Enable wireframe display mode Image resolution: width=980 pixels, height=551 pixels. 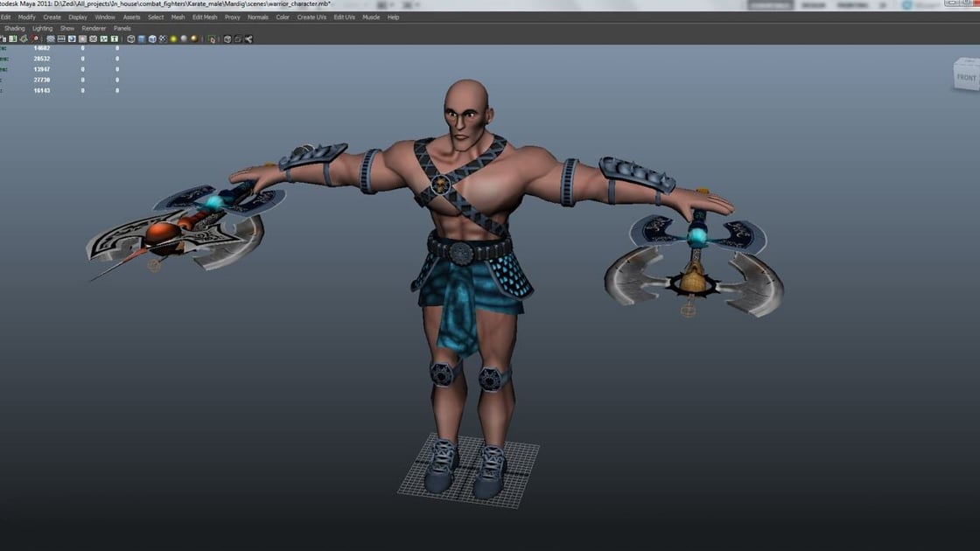point(131,38)
